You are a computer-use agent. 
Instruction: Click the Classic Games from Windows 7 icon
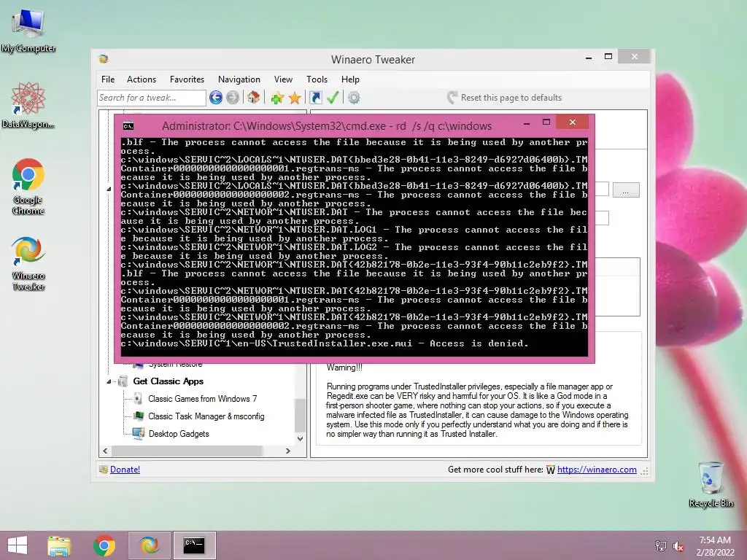click(x=138, y=399)
